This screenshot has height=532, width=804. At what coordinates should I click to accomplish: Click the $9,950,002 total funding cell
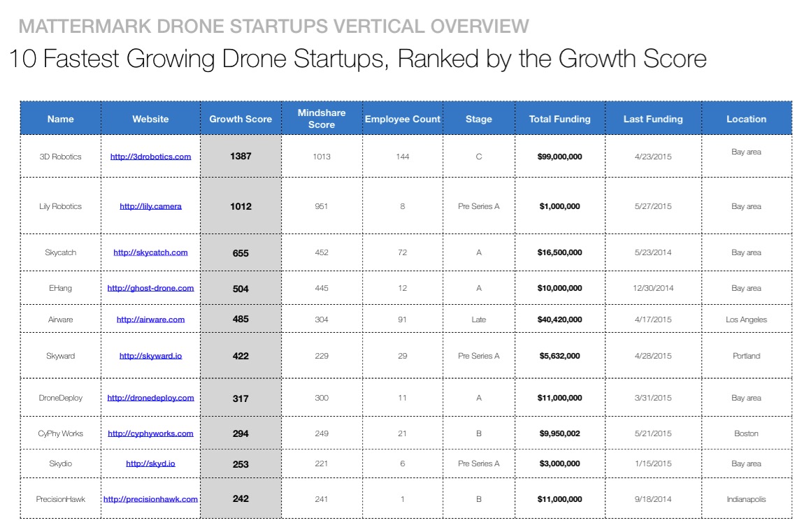pos(560,433)
